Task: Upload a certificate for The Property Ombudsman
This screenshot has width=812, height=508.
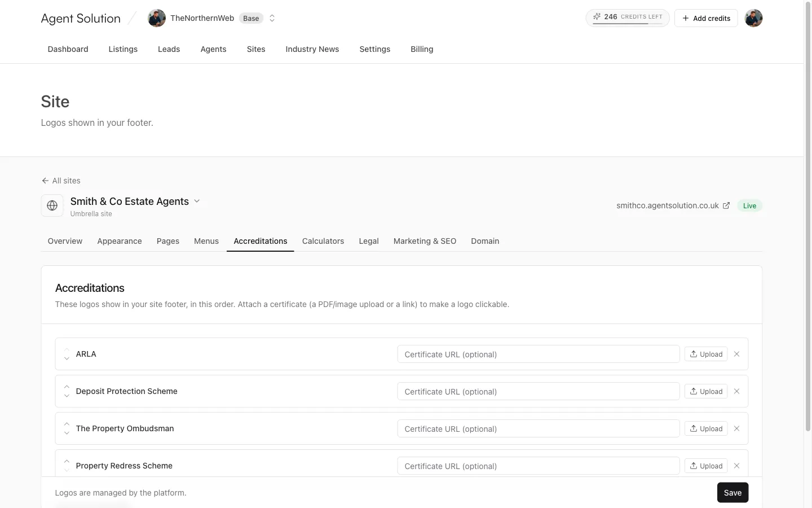Action: click(706, 428)
